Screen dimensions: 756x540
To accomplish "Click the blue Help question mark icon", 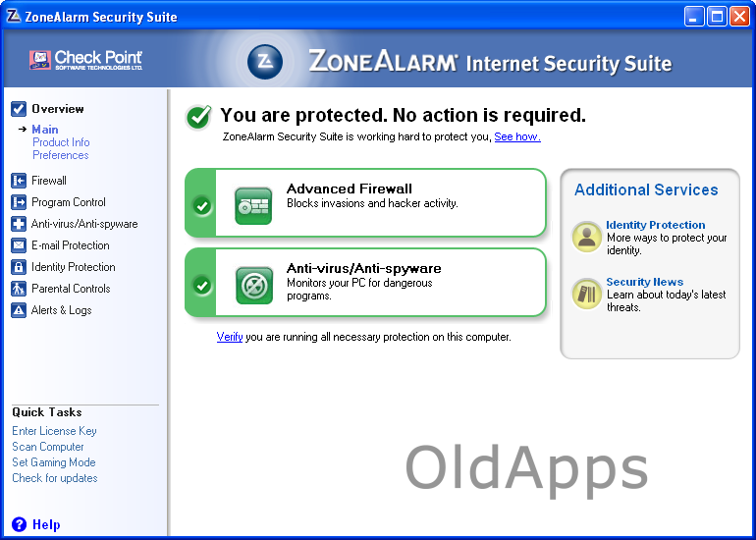I will (x=19, y=524).
